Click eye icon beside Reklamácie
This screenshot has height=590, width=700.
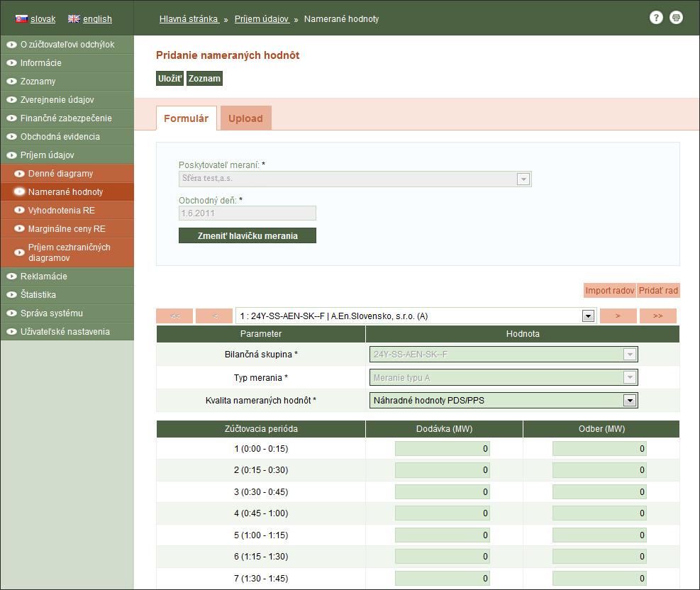(x=11, y=277)
